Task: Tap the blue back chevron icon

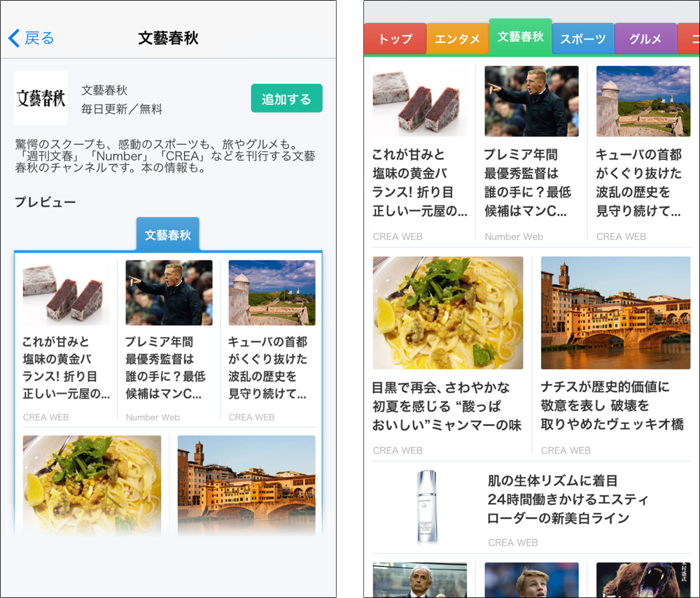Action: click(14, 38)
